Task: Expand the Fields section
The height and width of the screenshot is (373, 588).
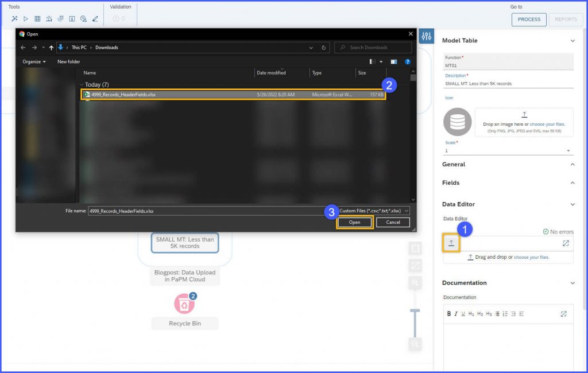Action: pos(572,182)
